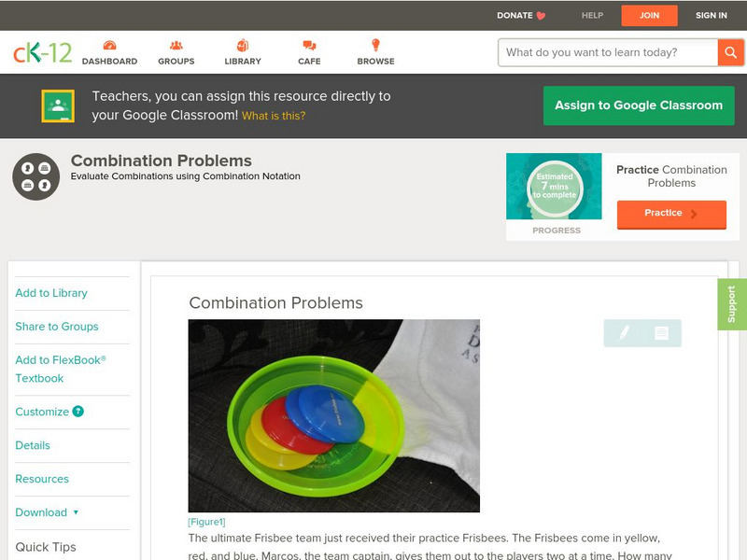Open the green Support side tab

click(732, 304)
